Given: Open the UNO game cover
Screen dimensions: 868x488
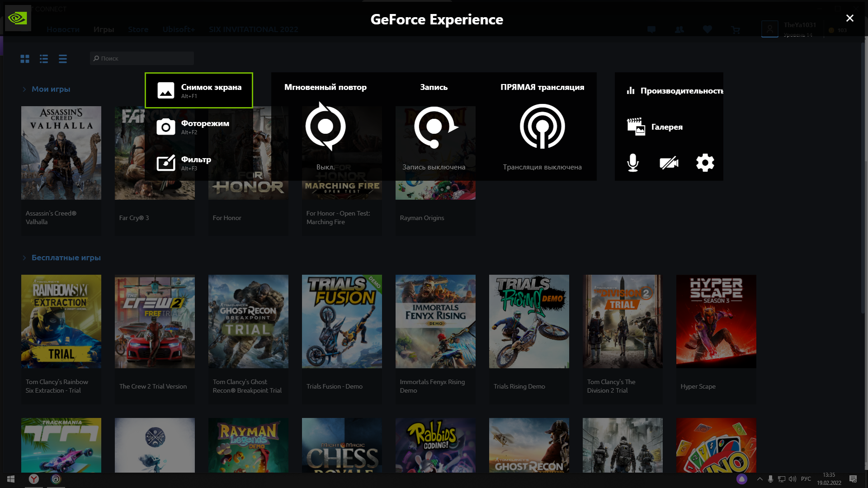Looking at the screenshot, I should (x=716, y=445).
